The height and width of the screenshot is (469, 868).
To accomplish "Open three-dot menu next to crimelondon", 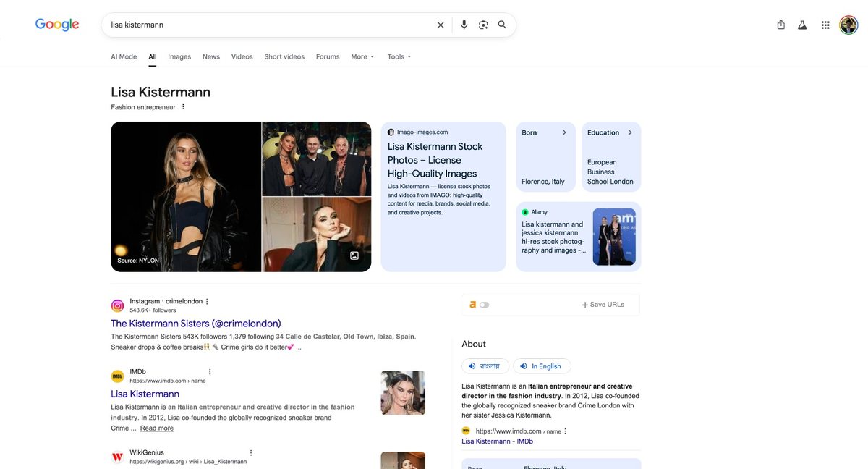I will (x=207, y=302).
